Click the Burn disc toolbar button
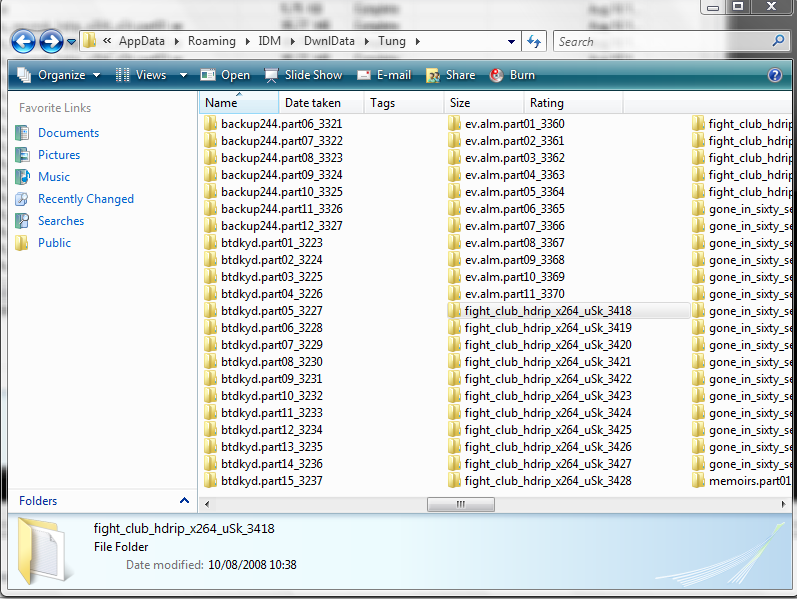This screenshot has height=599, width=797. point(512,75)
